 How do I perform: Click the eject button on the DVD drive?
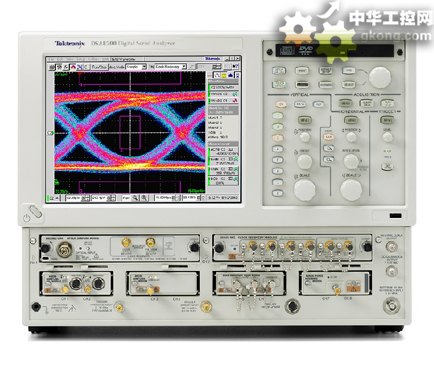point(344,53)
